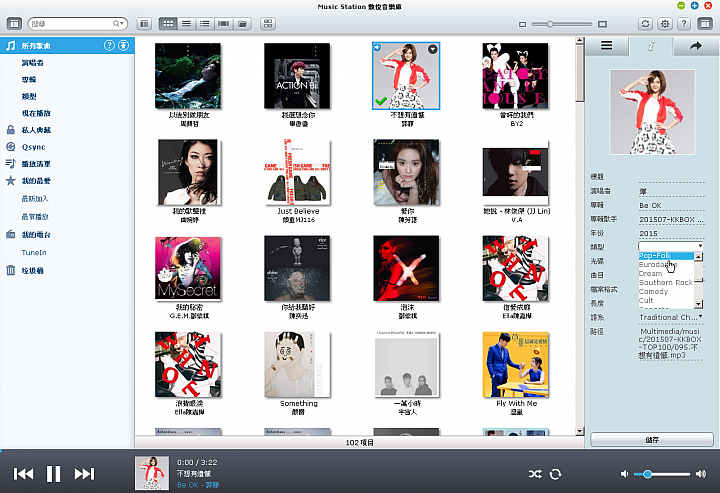Image resolution: width=720 pixels, height=493 pixels.
Task: Switch to simple list view
Action: click(186, 23)
